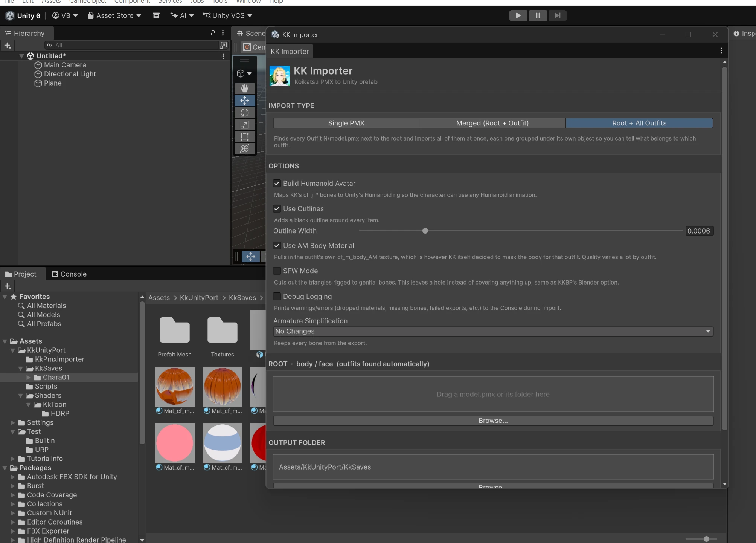Select the Rotate tool in Scene toolbar

pyautogui.click(x=245, y=113)
